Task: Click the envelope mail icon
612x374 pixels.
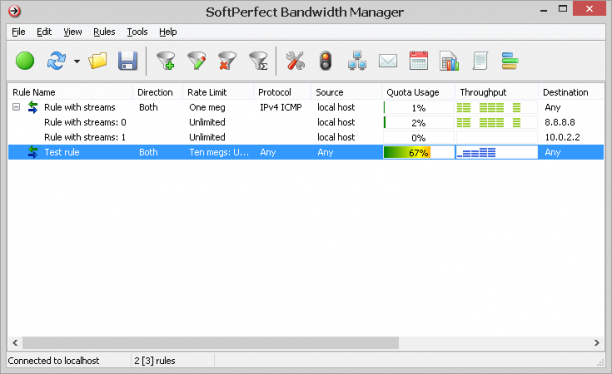Action: [388, 61]
